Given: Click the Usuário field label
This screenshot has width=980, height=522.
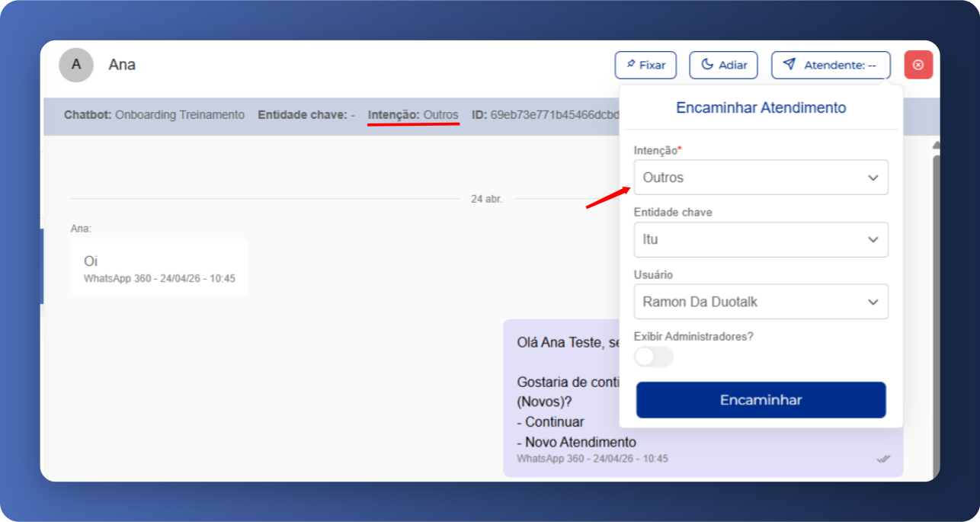Looking at the screenshot, I should click(653, 274).
